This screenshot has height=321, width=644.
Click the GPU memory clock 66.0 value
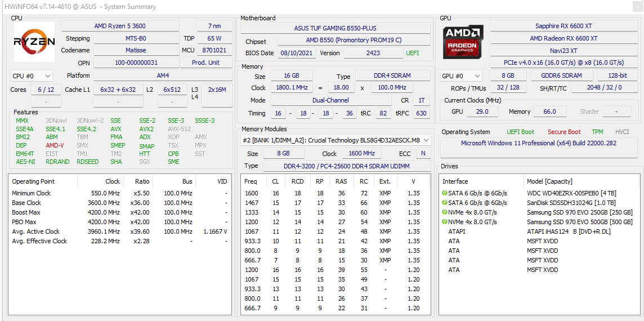click(549, 112)
